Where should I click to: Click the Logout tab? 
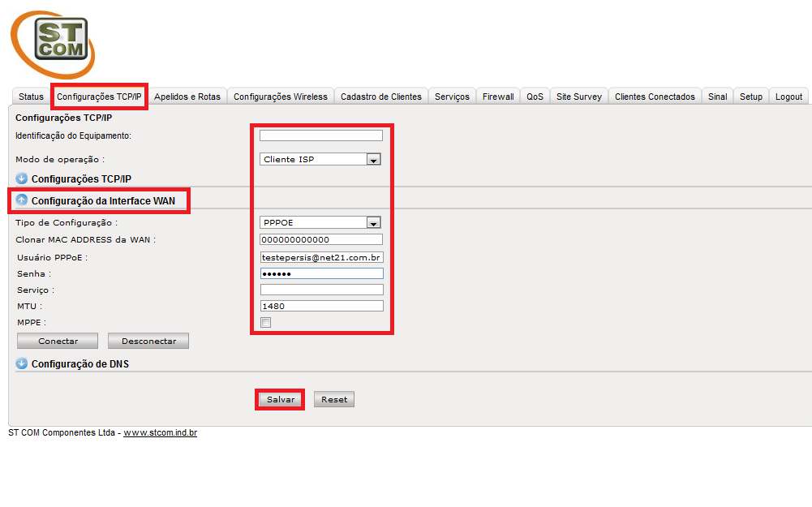tap(788, 97)
